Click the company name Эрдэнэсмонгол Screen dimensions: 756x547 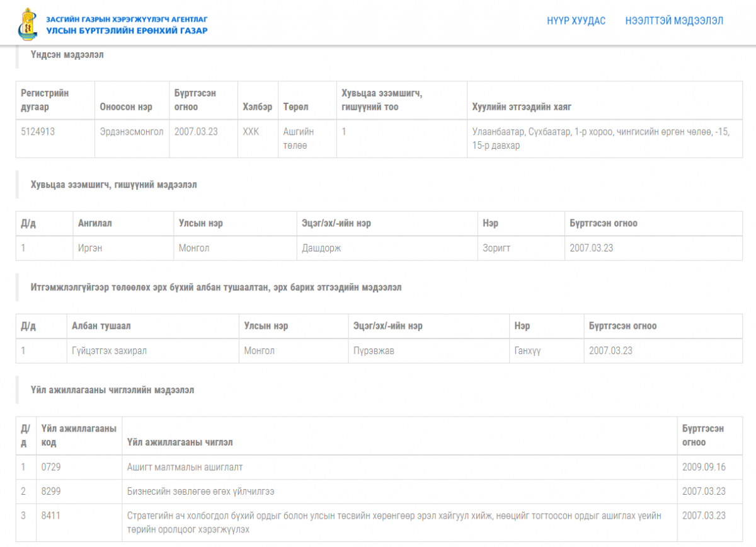click(131, 132)
